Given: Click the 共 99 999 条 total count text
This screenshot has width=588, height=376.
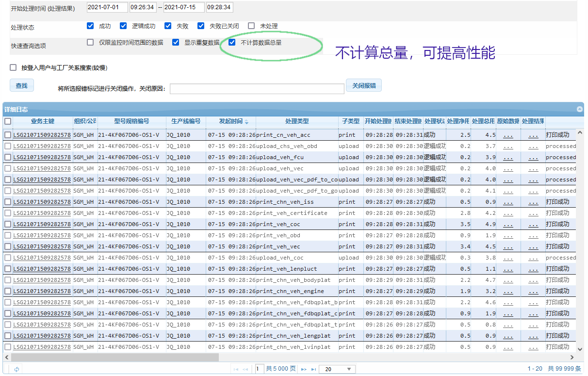Looking at the screenshot, I should pyautogui.click(x=565, y=369).
